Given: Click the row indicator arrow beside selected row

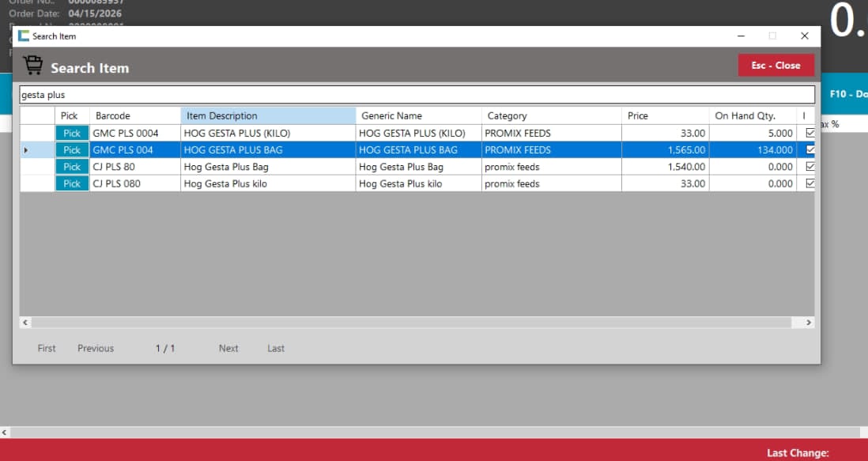Looking at the screenshot, I should click(26, 150).
